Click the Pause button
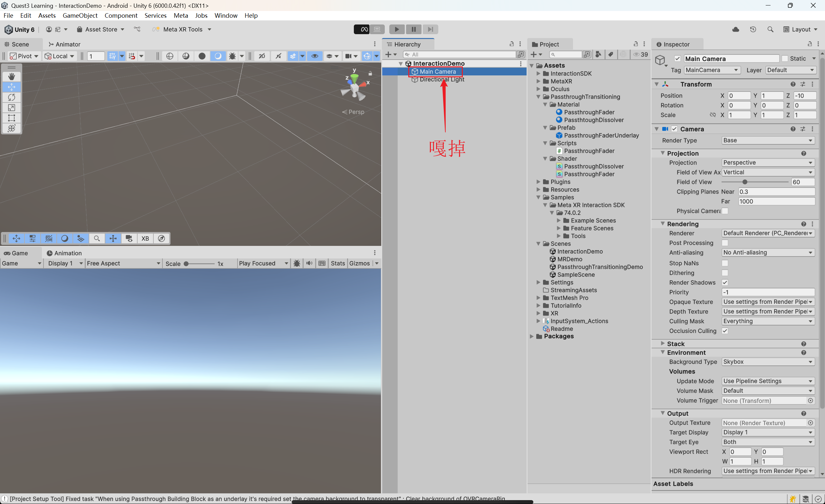The width and height of the screenshot is (825, 504). (413, 29)
